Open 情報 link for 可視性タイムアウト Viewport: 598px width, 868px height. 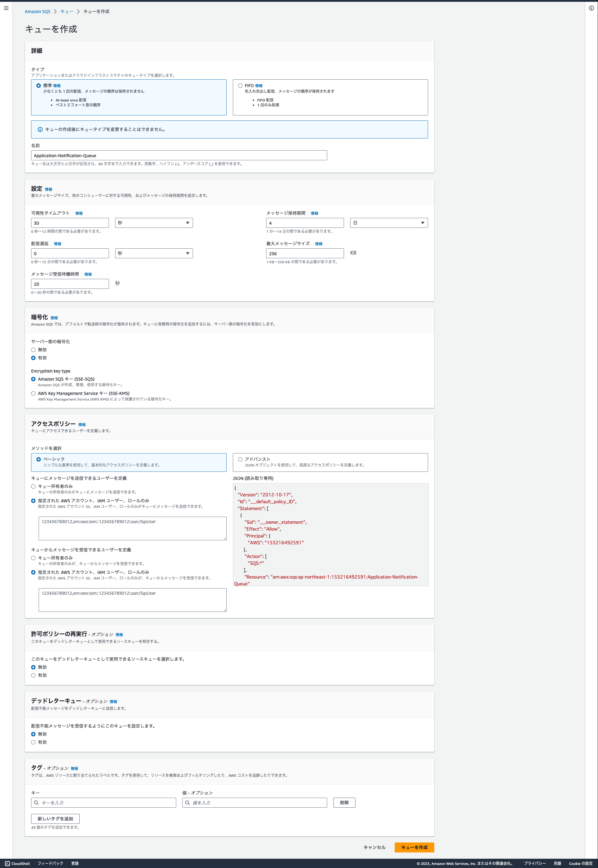[x=79, y=213]
